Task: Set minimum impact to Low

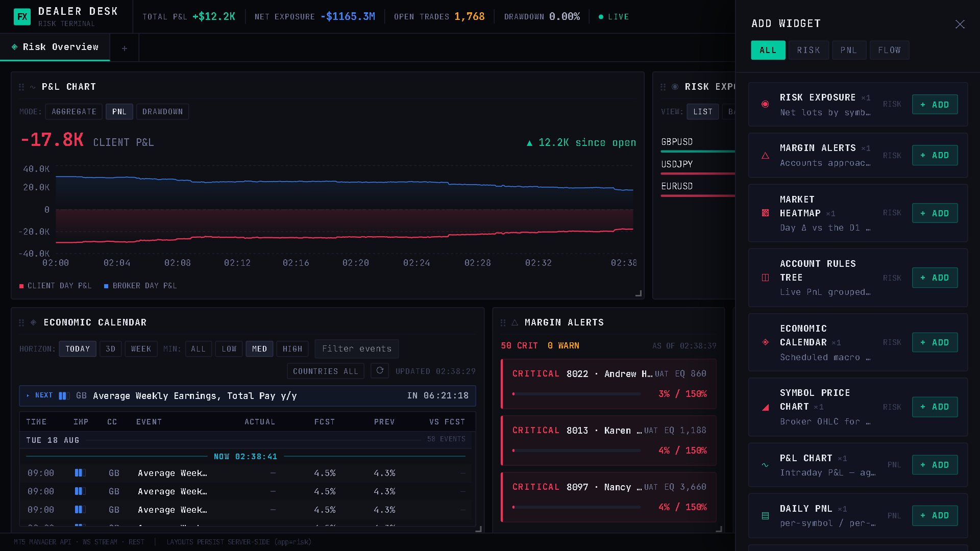Action: coord(229,349)
